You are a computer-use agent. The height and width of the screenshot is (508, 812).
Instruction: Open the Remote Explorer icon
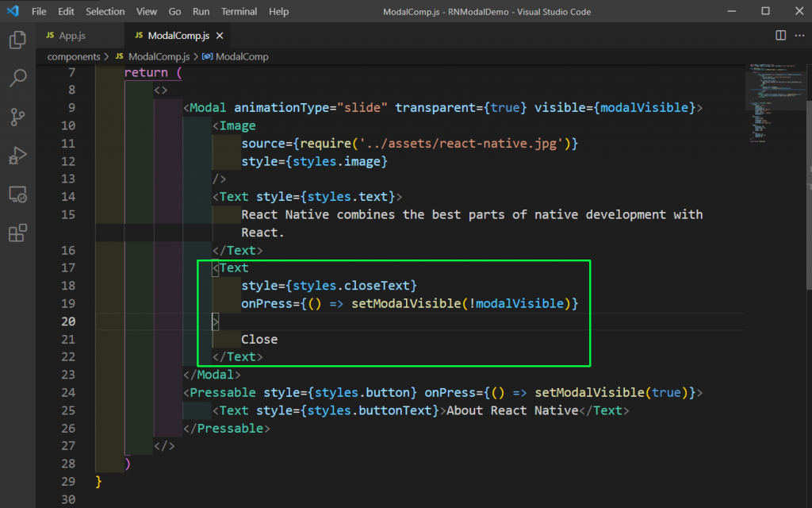(17, 194)
